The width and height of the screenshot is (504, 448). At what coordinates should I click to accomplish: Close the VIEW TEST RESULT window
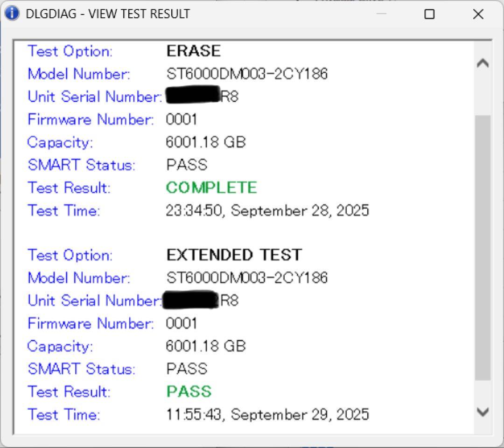click(478, 14)
